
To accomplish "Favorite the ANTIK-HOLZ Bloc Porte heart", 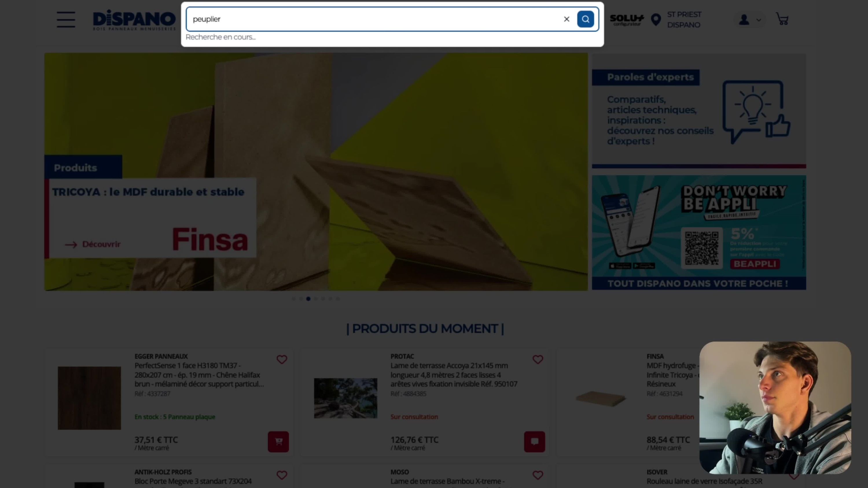I will pyautogui.click(x=282, y=475).
